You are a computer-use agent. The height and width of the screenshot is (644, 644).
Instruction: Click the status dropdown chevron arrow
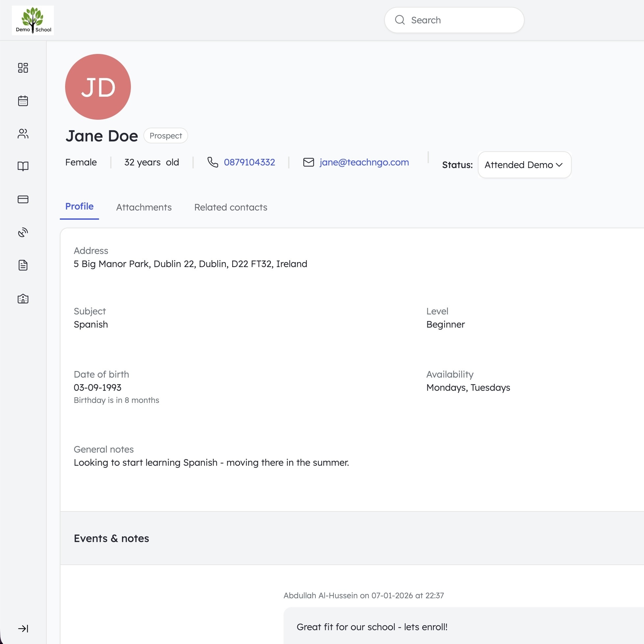click(559, 165)
